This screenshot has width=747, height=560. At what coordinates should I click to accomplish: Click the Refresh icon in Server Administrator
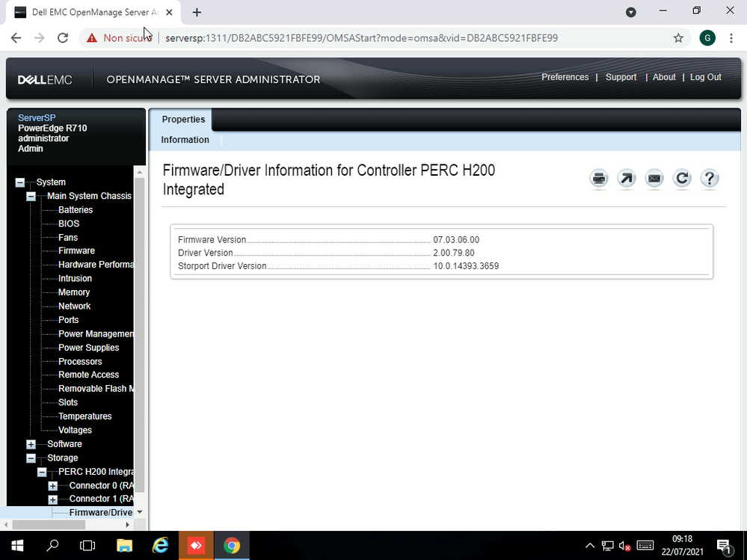coord(682,179)
